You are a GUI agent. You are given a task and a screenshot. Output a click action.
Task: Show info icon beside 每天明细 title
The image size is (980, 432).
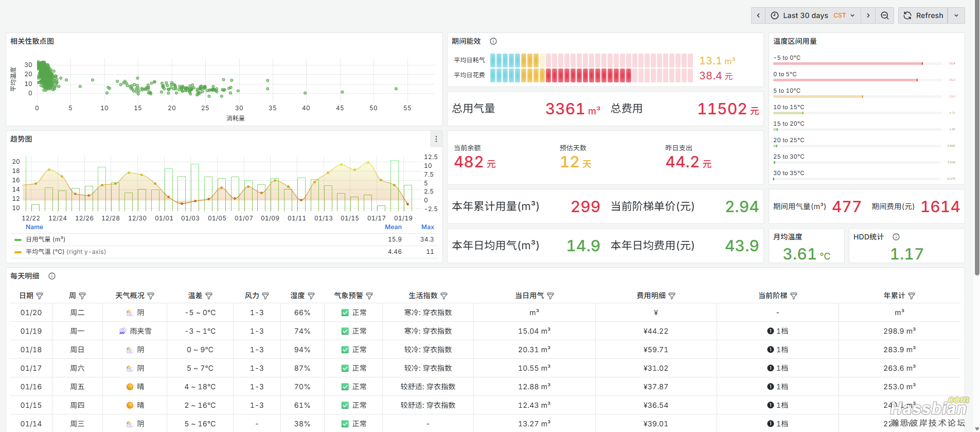pos(52,276)
